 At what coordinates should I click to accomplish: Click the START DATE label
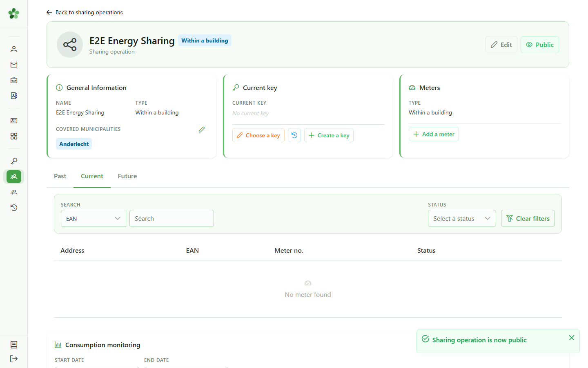point(69,360)
